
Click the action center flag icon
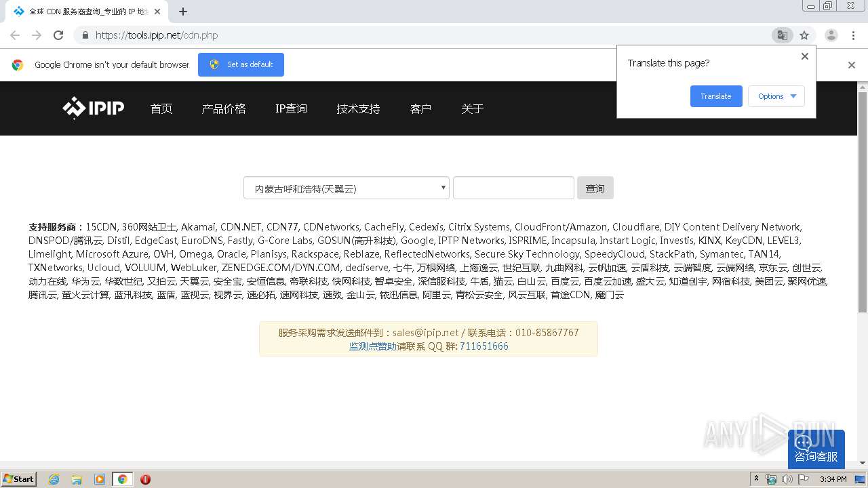tap(804, 479)
